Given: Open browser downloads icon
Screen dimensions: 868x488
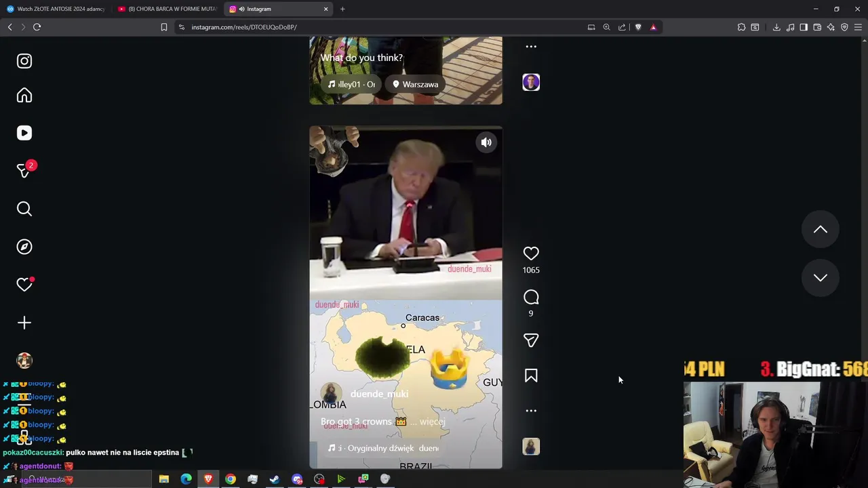Looking at the screenshot, I should (x=776, y=27).
